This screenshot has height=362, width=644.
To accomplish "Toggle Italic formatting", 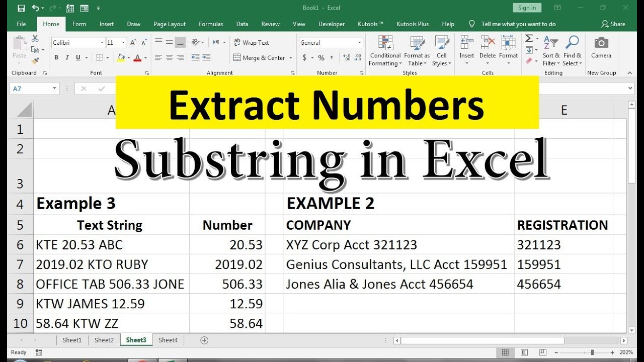I will click(67, 58).
